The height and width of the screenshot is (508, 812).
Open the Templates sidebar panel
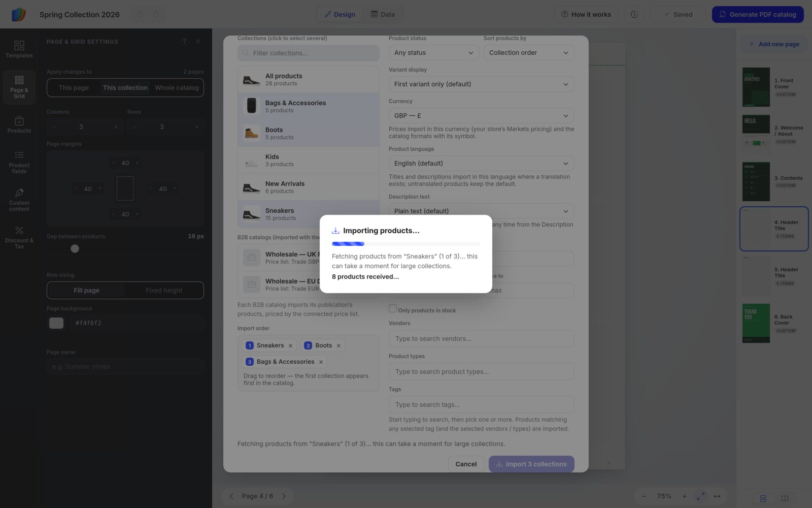19,49
